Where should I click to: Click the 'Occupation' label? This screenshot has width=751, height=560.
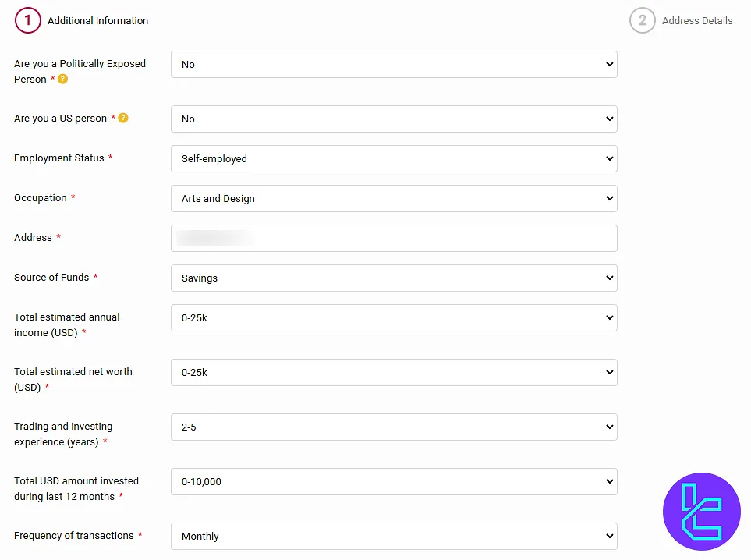coord(41,198)
